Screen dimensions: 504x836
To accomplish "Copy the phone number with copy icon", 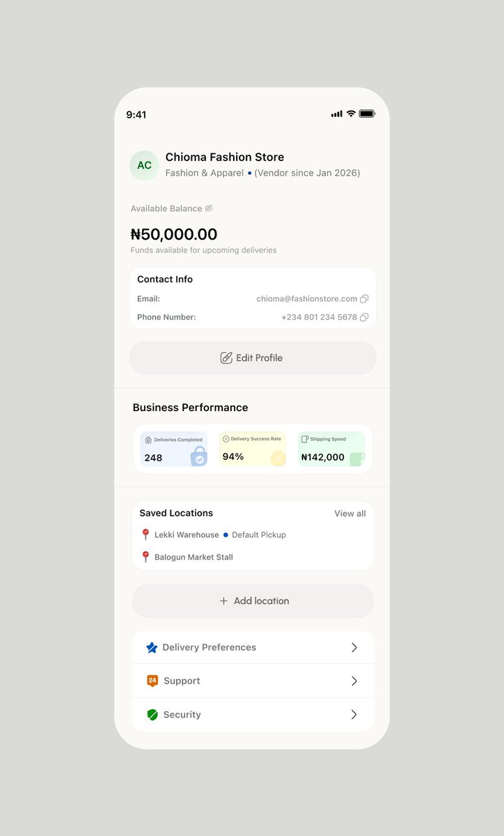I will coord(364,317).
